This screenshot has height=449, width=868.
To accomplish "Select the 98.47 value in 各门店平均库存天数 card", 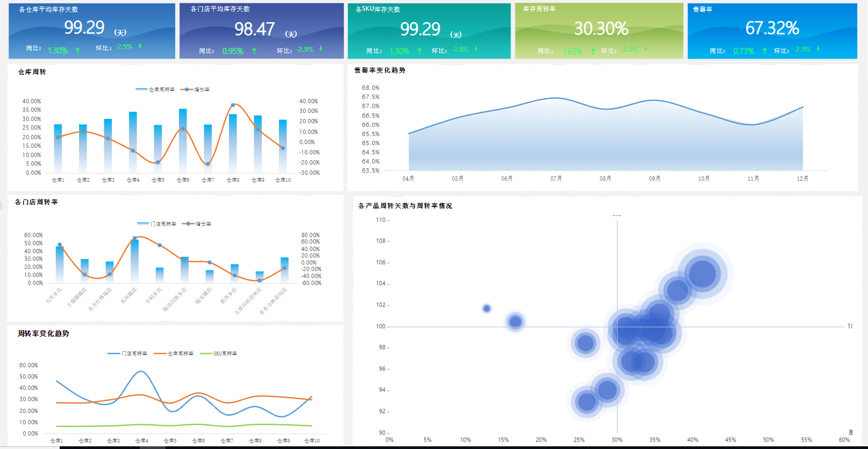I will point(255,29).
